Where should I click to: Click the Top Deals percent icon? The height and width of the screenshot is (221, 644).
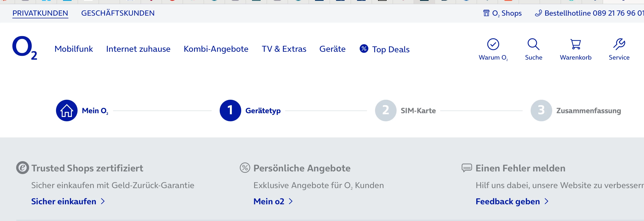tap(364, 49)
